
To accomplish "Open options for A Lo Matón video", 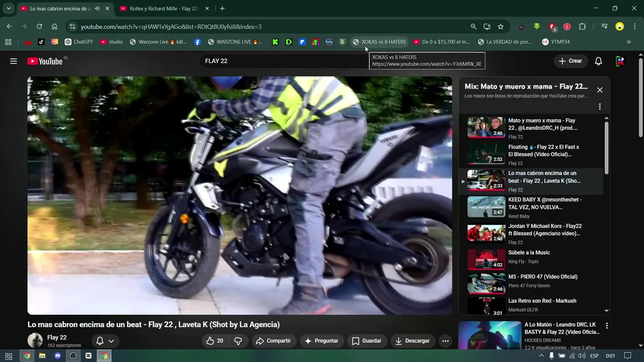I will (x=607, y=326).
